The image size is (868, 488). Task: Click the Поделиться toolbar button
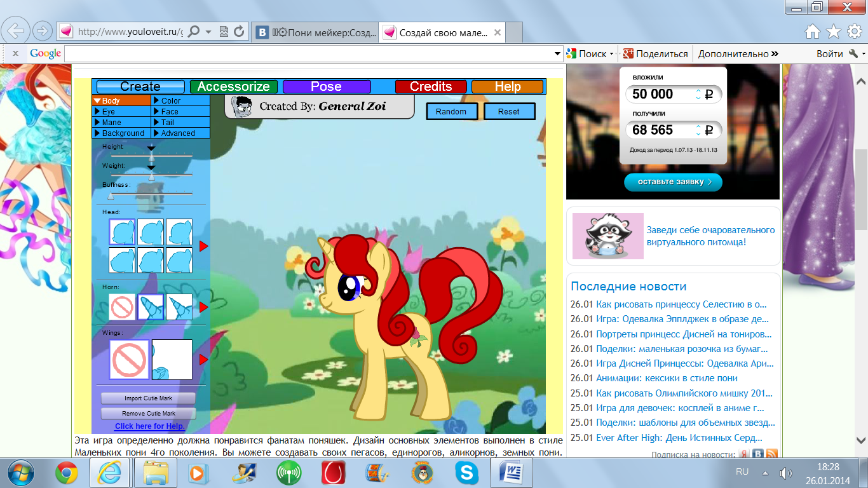(x=655, y=54)
